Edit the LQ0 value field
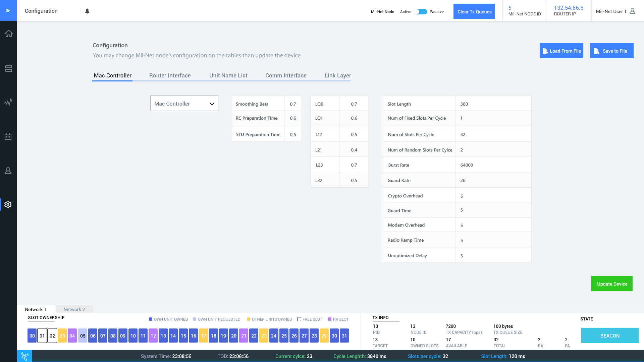 [354, 104]
